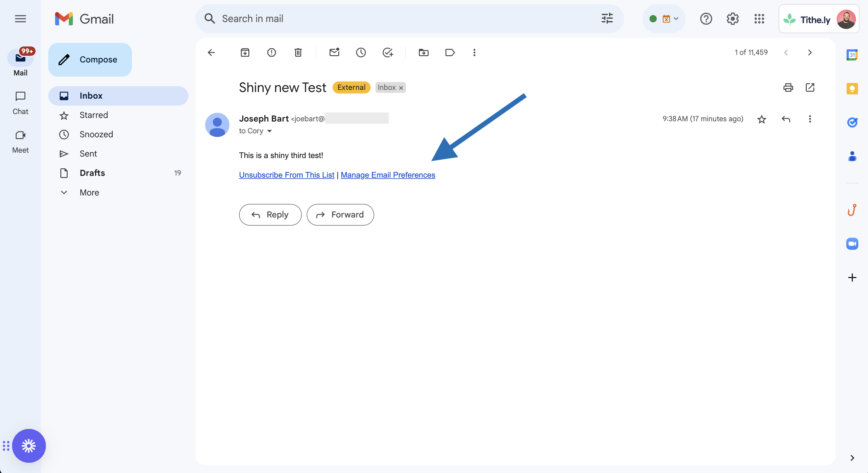
Task: Add email to Tasks
Action: 388,52
